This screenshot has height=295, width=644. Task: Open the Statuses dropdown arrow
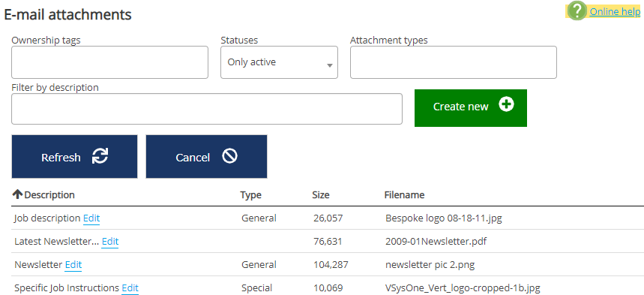click(329, 65)
